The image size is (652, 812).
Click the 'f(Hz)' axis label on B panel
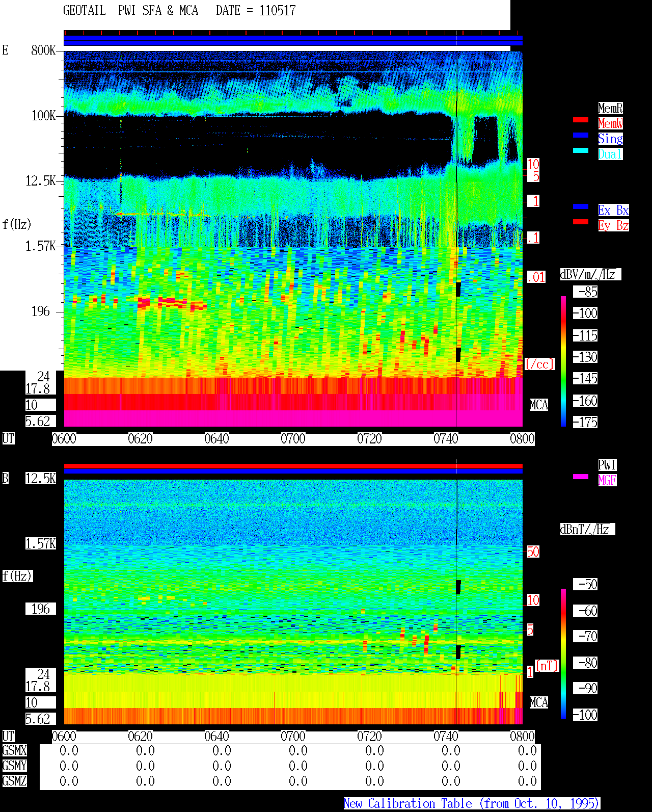(x=17, y=576)
